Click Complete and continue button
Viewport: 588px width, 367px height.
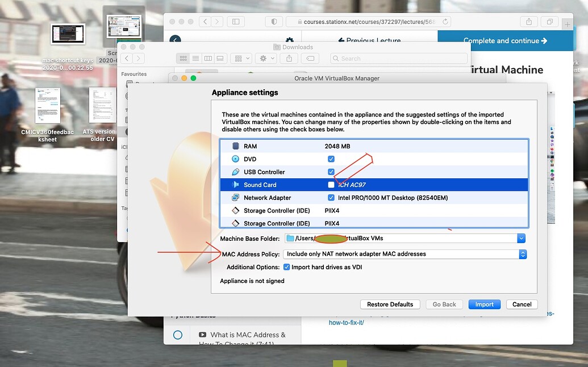505,41
